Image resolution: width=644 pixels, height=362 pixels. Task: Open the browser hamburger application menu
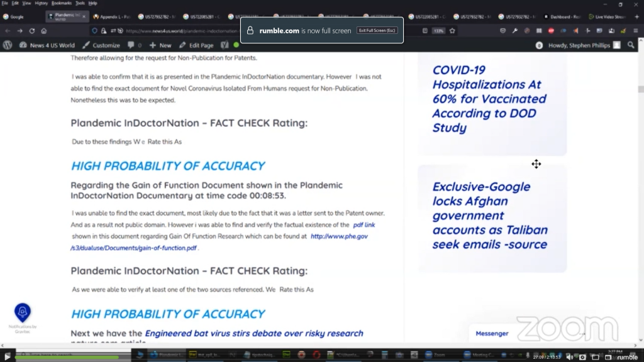point(635,31)
